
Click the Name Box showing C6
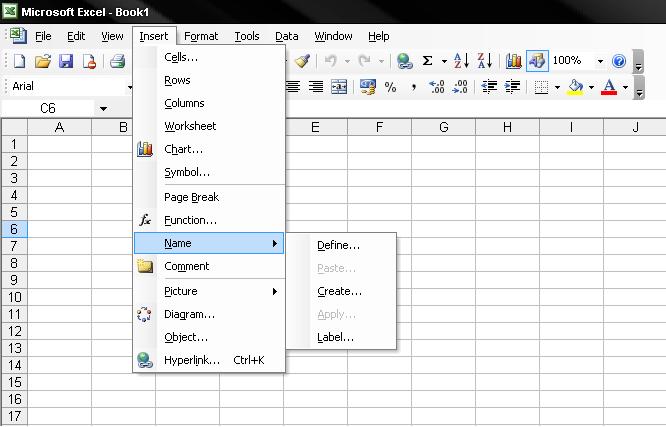point(48,109)
